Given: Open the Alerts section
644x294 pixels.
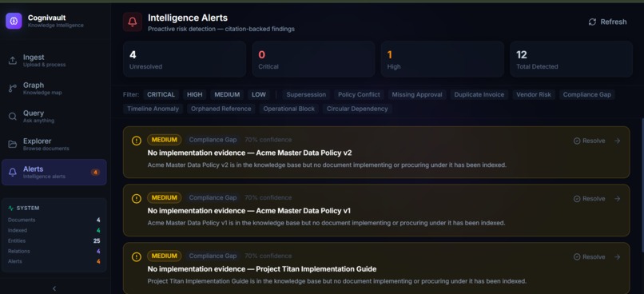Looking at the screenshot, I should (x=54, y=172).
